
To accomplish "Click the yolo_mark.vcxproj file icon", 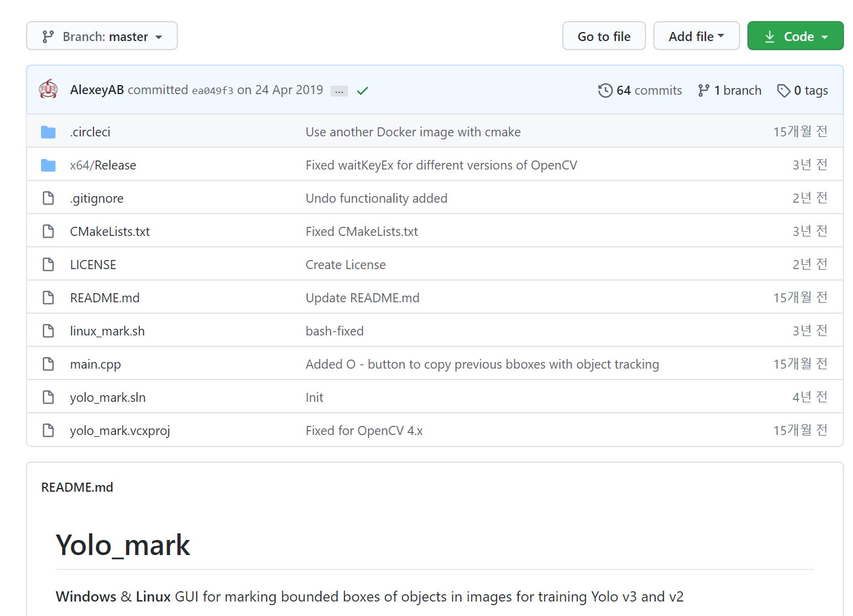I will coord(48,430).
